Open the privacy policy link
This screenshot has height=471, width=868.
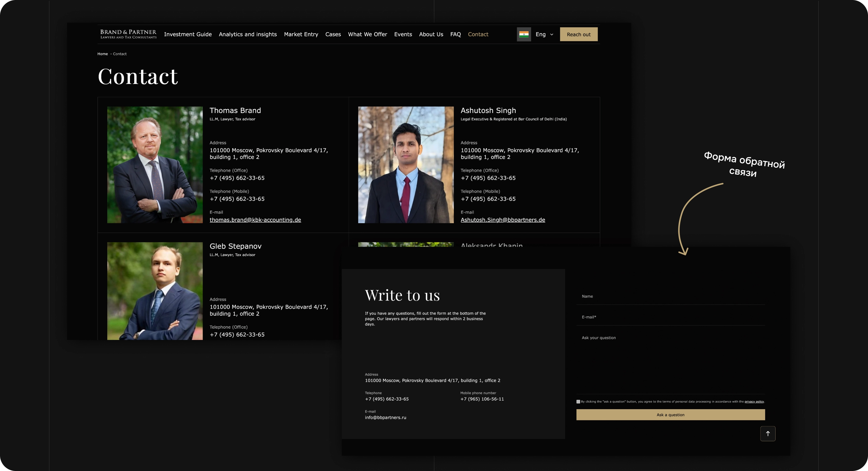tap(754, 402)
